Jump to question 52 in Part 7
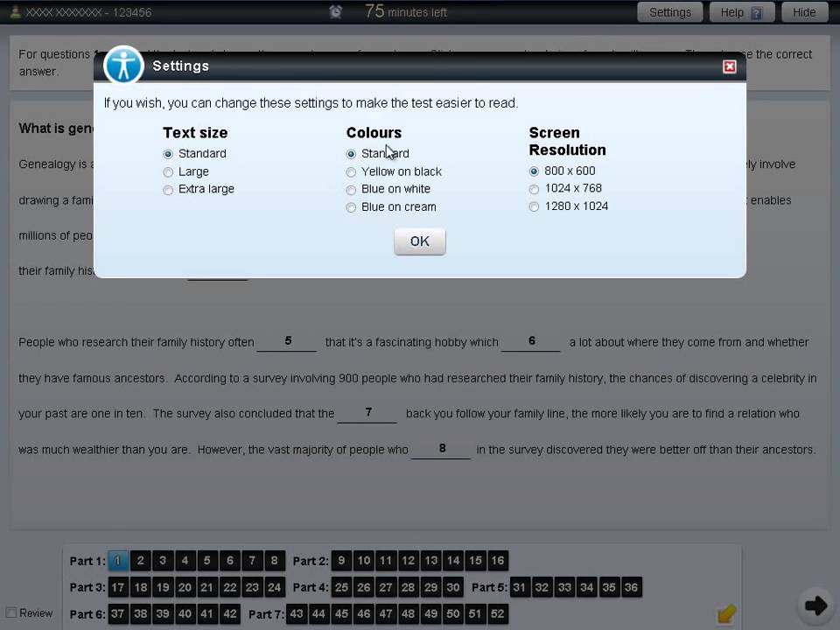Image resolution: width=840 pixels, height=630 pixels. [x=498, y=614]
